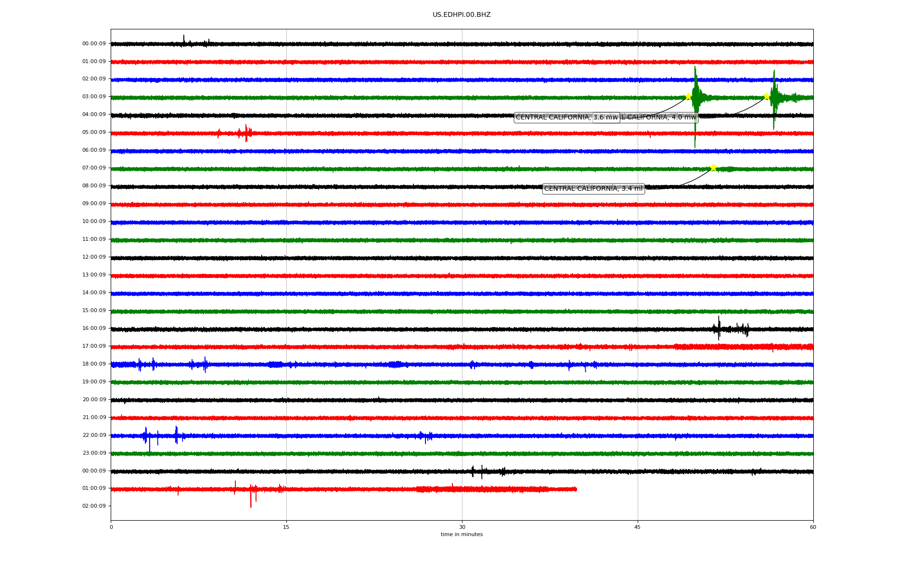Click the star marker for the 3.6 mw event
This screenshot has height=578, width=924.
click(x=688, y=96)
